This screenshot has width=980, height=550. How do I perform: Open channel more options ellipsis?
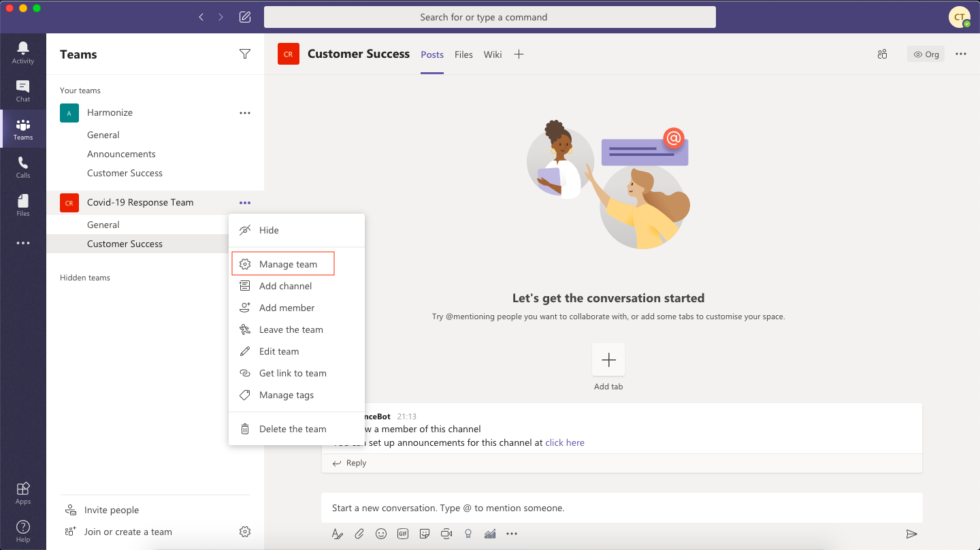pos(961,54)
